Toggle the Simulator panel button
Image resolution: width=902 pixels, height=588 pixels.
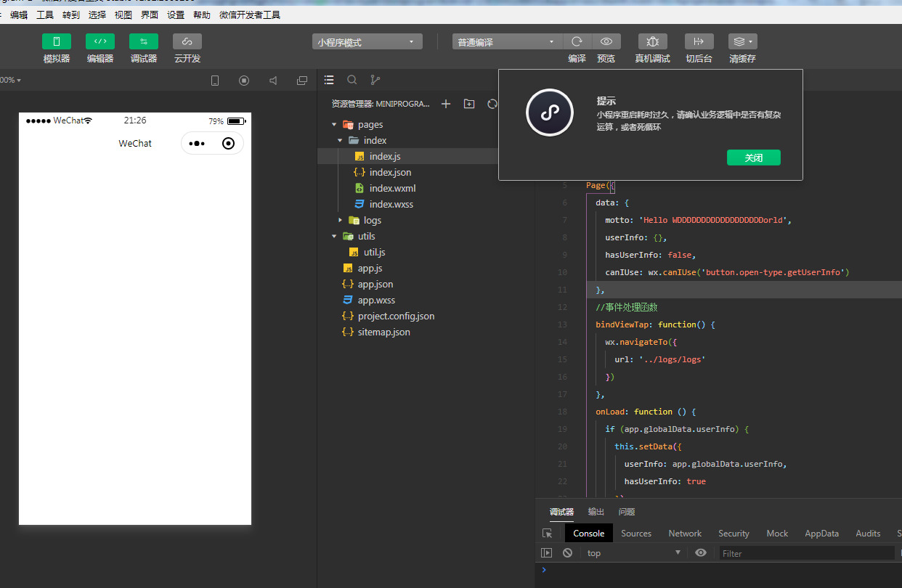57,41
